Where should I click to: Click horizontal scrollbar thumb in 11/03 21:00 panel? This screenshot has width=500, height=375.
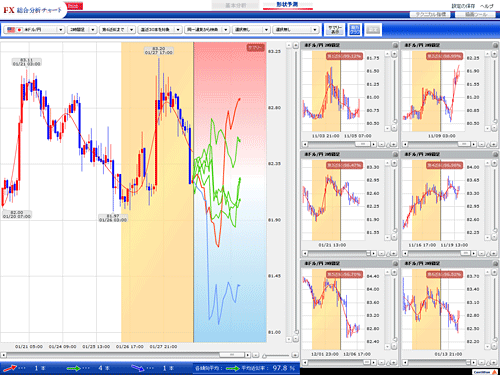(x=363, y=144)
